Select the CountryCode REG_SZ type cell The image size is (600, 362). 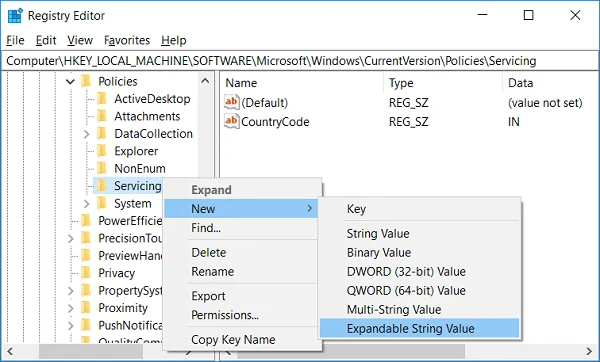[x=409, y=122]
